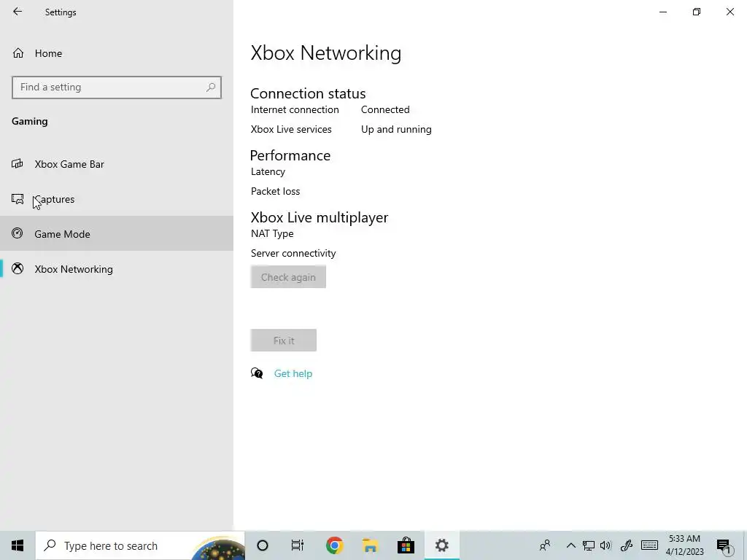Click the Settings gear taskbar icon
Screen dimensions: 747x560
point(441,545)
